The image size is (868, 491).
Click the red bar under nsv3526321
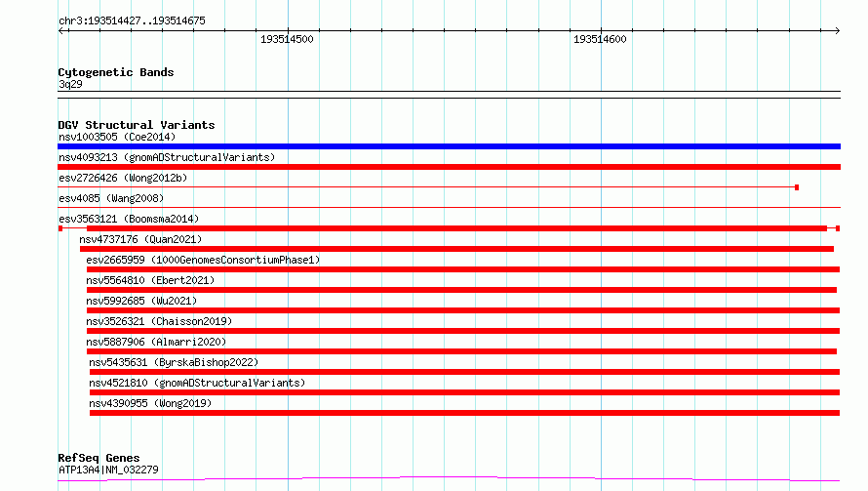pyautogui.click(x=463, y=331)
